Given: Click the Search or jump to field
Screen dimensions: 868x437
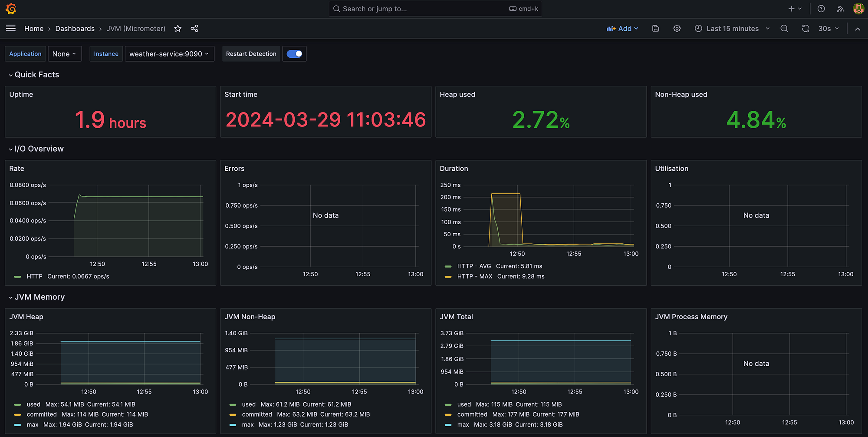Looking at the screenshot, I should pos(435,9).
